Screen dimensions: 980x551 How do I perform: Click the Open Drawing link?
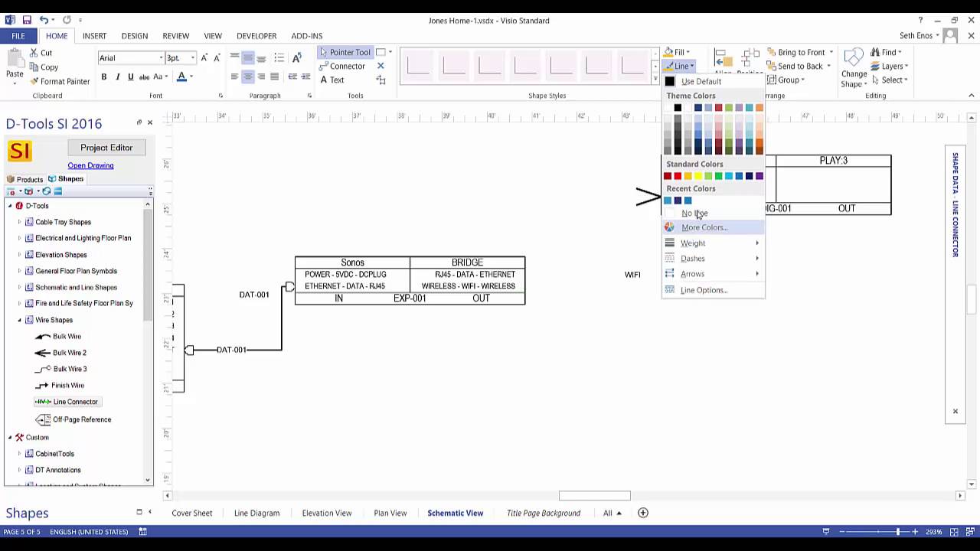tap(90, 165)
